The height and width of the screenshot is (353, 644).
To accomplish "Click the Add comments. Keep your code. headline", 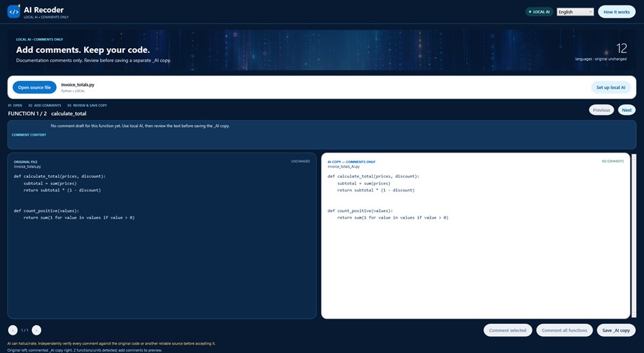I will [x=83, y=50].
